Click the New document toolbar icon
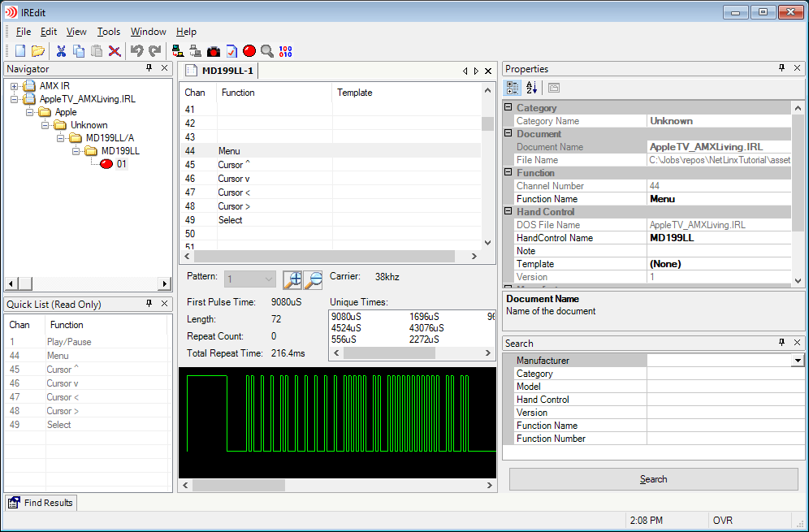809x532 pixels. (20, 51)
